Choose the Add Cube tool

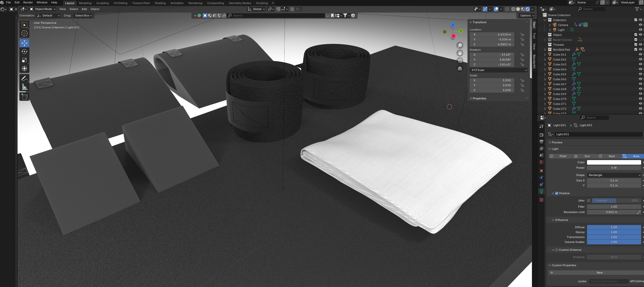[24, 97]
